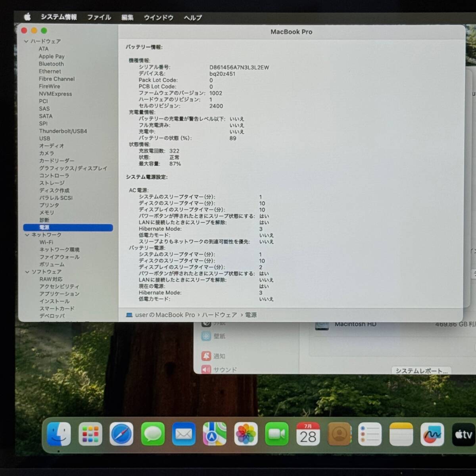Select USB in the sidebar
Screen dimensions: 476x476
tap(45, 138)
